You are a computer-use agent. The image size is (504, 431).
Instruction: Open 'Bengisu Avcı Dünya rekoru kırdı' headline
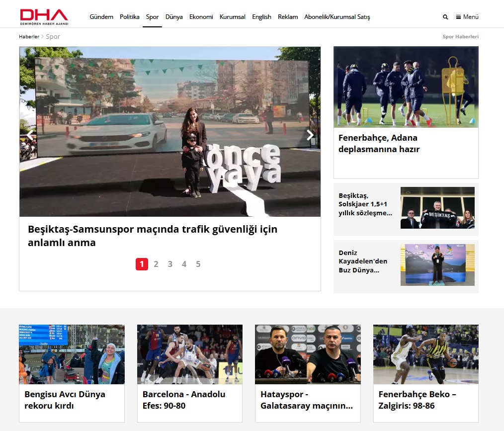pyautogui.click(x=65, y=400)
